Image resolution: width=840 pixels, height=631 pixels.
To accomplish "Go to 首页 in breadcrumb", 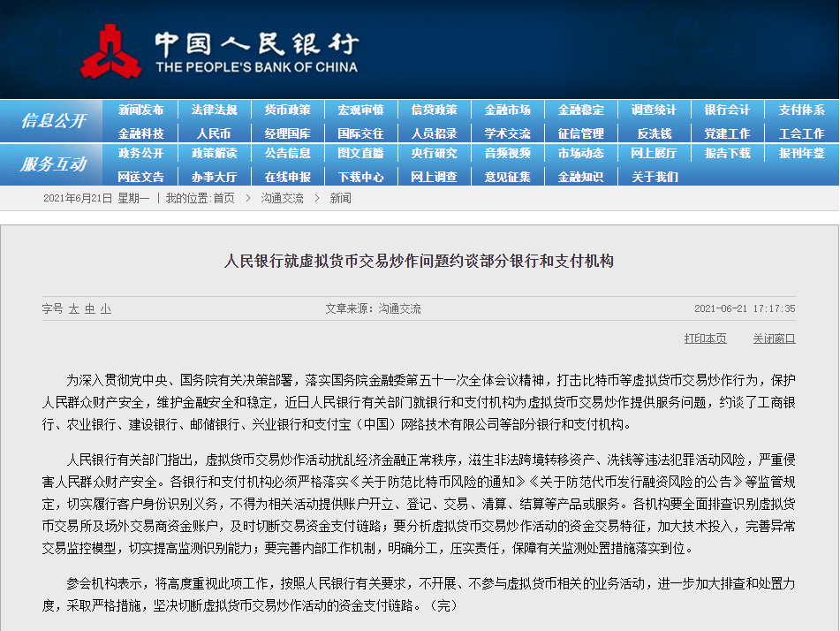I will click(x=224, y=198).
